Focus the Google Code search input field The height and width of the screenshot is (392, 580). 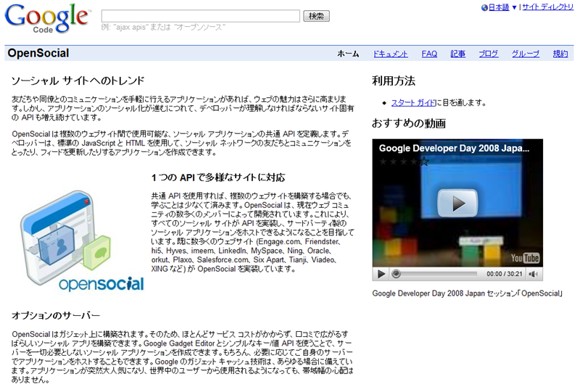(201, 16)
